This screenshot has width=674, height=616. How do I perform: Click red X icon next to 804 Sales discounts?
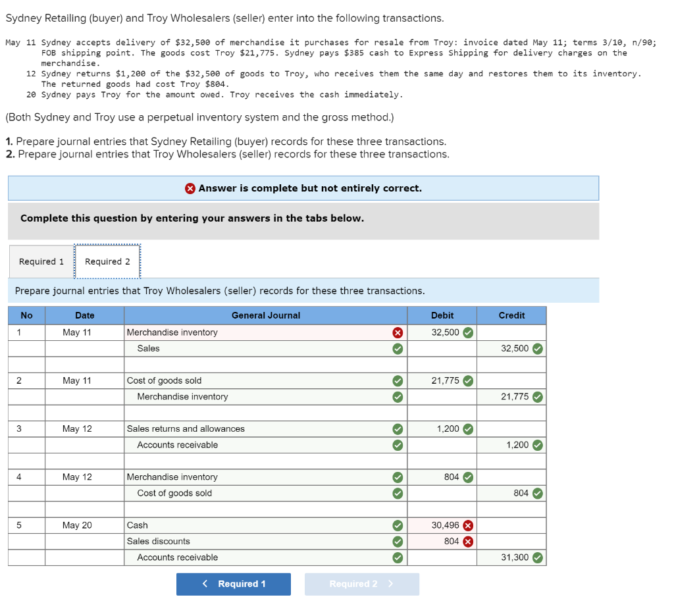click(x=467, y=542)
